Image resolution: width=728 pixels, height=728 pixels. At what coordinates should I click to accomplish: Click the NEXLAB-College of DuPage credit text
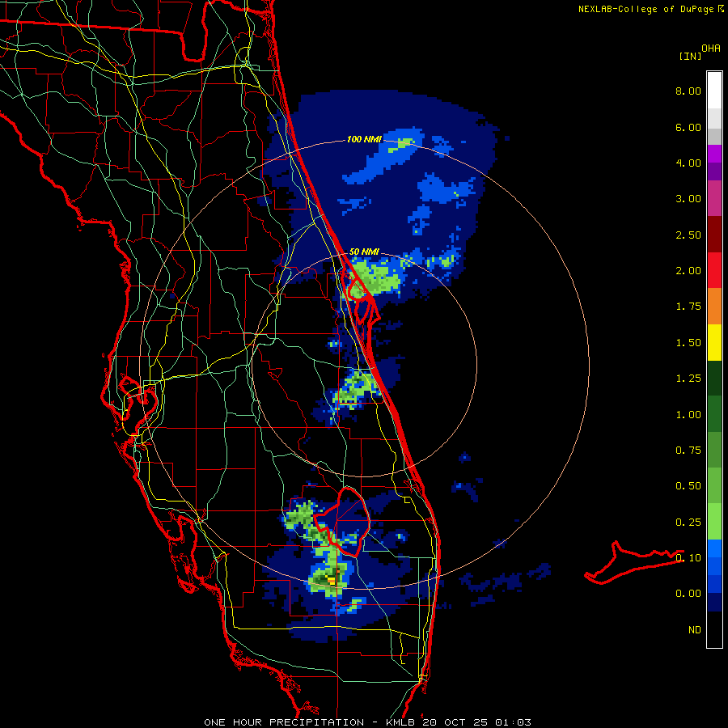(650, 9)
